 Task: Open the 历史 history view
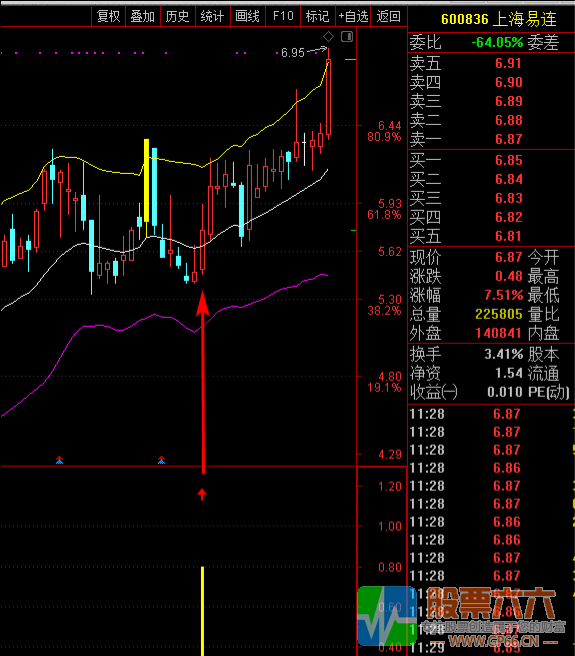178,16
